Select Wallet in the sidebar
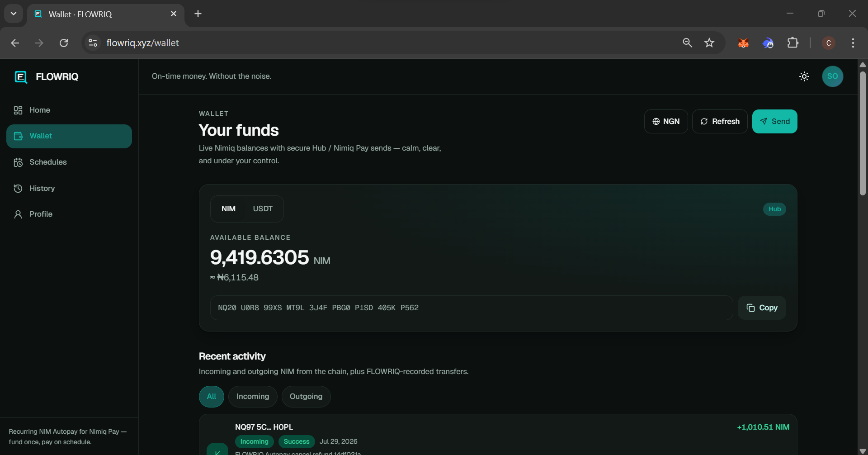This screenshot has height=455, width=868. (69, 136)
